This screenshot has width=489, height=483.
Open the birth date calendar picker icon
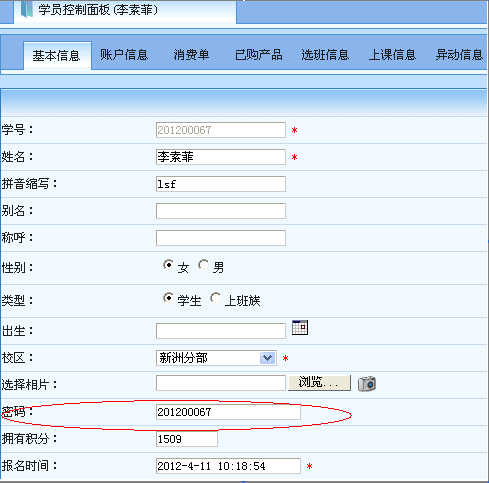click(x=300, y=327)
